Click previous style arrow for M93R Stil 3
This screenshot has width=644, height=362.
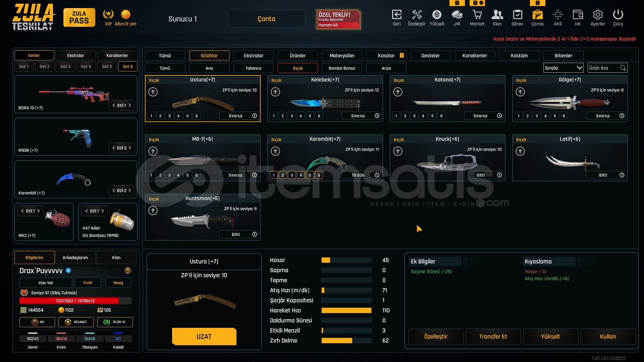point(114,148)
